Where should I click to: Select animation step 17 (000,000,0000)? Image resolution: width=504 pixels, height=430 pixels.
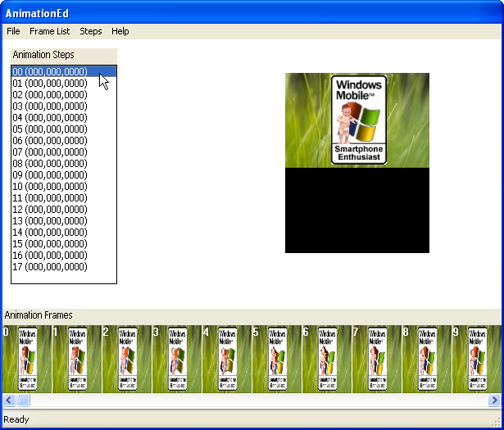pos(64,266)
